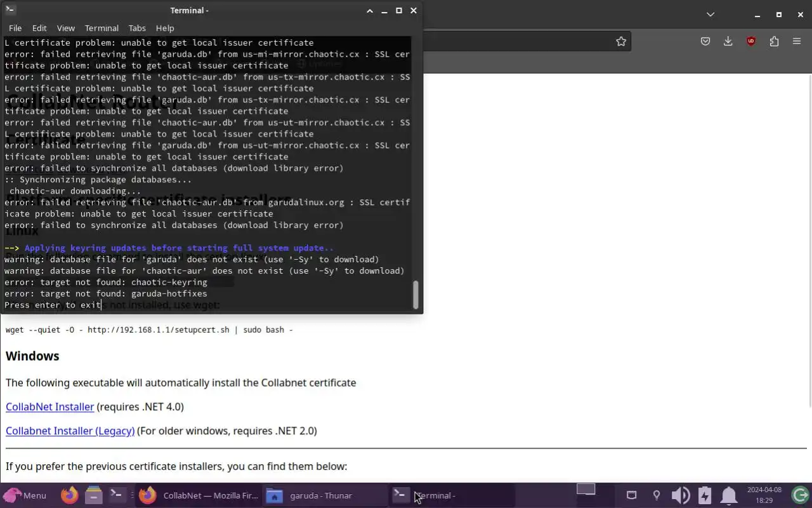This screenshot has width=812, height=508.
Task: Open the CollabNet Installer link
Action: coord(49,406)
